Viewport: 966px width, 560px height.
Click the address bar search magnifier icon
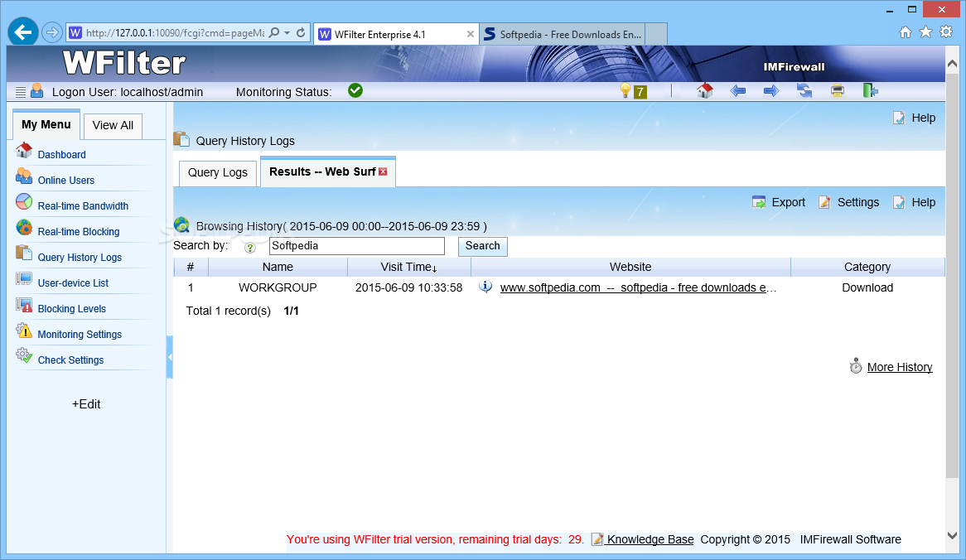(x=274, y=32)
